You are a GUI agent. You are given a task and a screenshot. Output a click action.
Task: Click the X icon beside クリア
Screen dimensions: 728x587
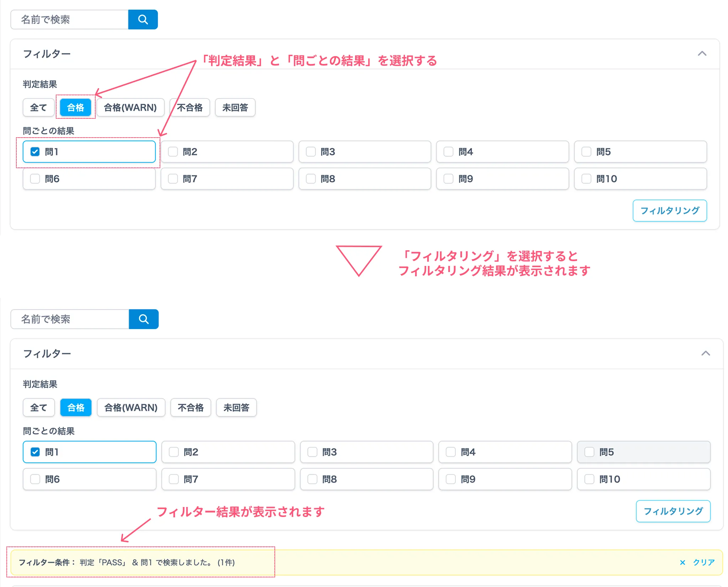tap(682, 562)
